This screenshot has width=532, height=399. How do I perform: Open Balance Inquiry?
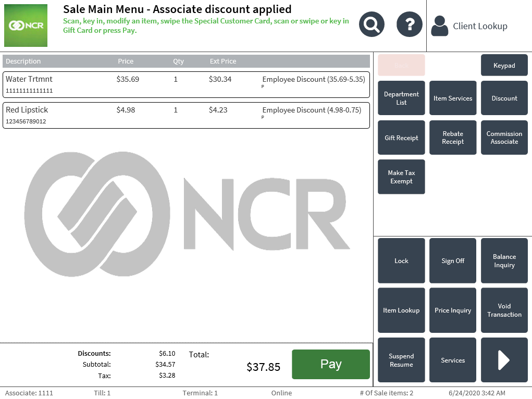(504, 260)
